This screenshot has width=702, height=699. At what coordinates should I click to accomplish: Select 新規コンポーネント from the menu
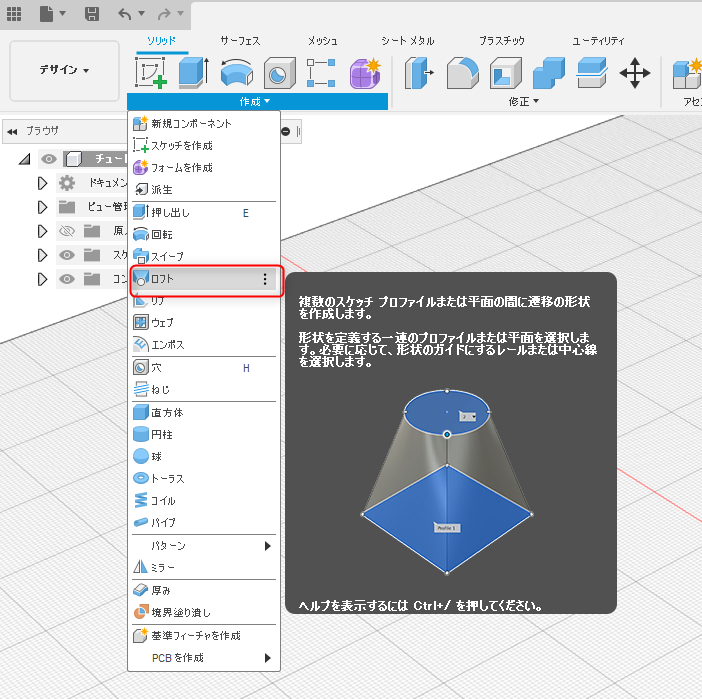click(204, 124)
